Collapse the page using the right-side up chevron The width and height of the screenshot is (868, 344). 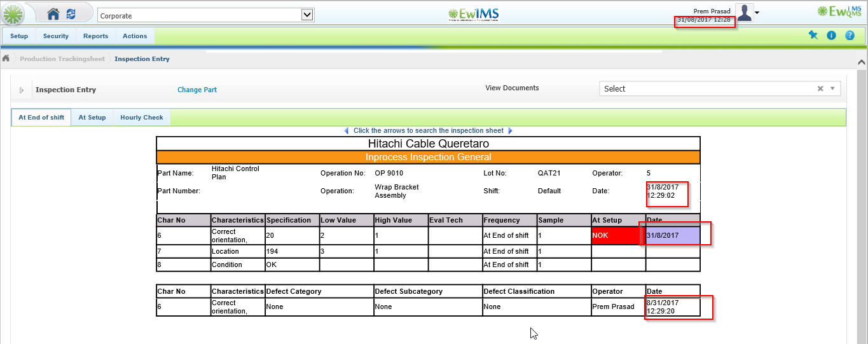click(x=862, y=63)
